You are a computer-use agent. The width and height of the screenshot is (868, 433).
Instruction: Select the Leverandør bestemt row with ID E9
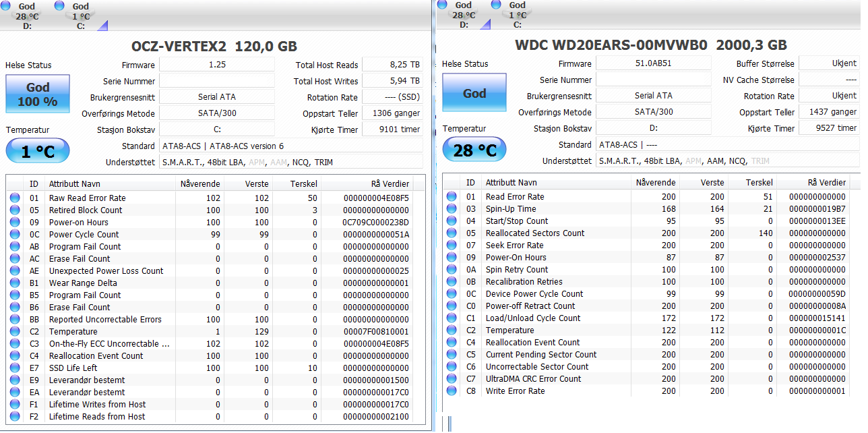pyautogui.click(x=216, y=380)
